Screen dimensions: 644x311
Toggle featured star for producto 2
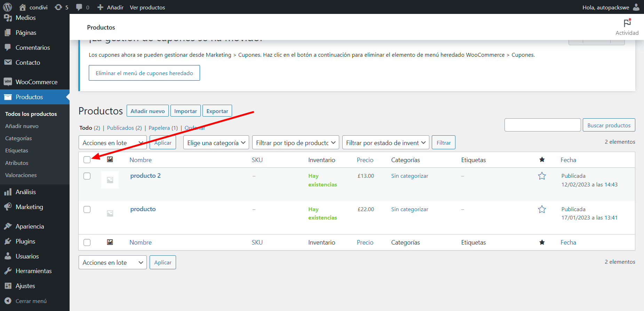pos(542,176)
